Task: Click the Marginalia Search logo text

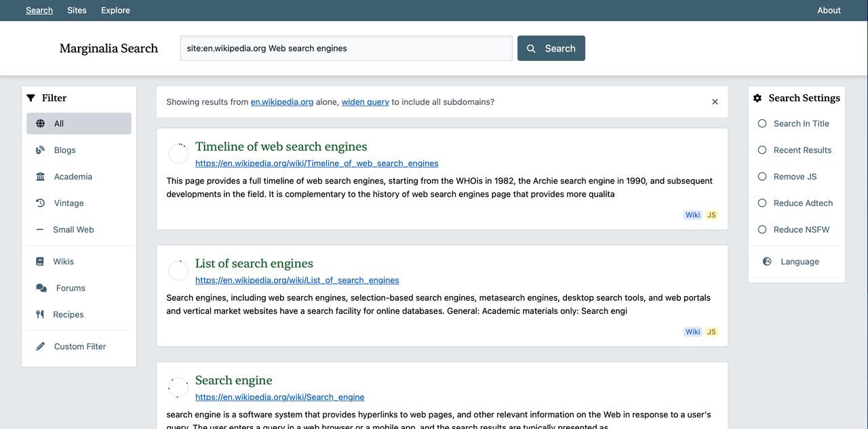Action: [x=108, y=48]
